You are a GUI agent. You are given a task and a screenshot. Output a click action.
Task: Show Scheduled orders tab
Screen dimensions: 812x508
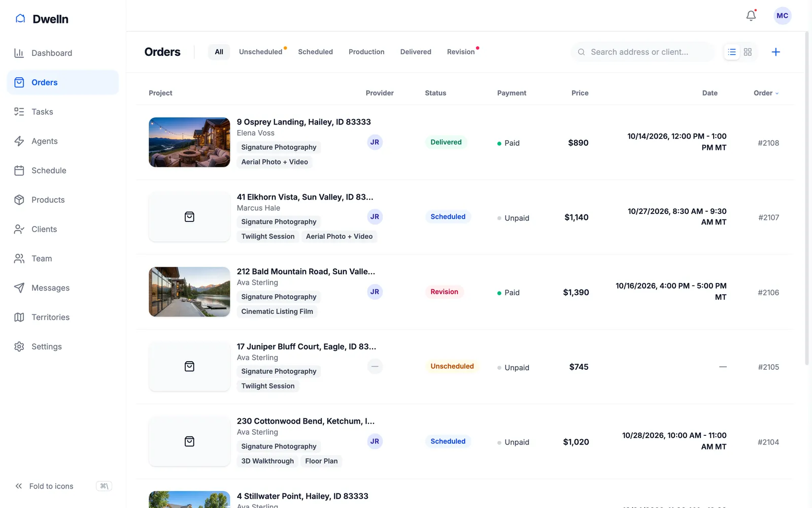[315, 52]
